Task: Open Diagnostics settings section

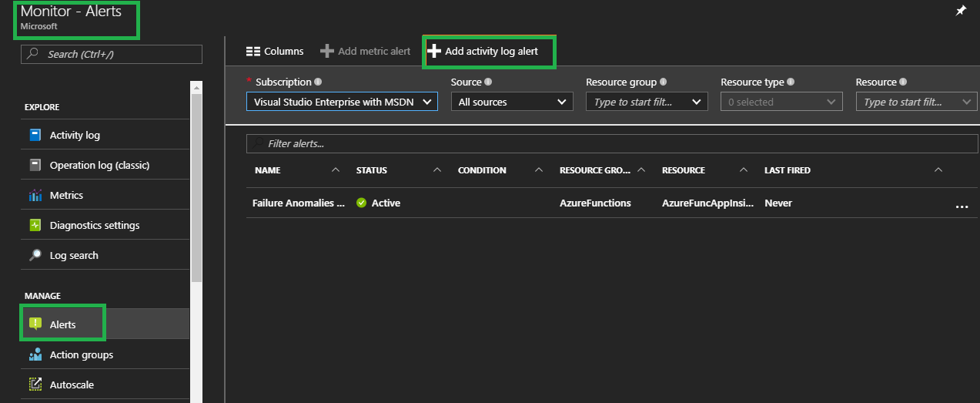Action: click(105, 225)
